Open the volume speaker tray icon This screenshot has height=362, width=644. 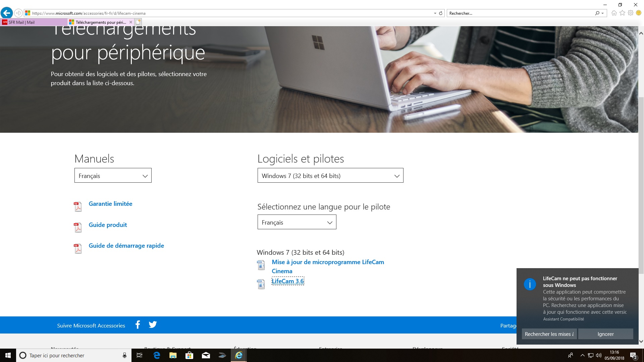(x=599, y=355)
